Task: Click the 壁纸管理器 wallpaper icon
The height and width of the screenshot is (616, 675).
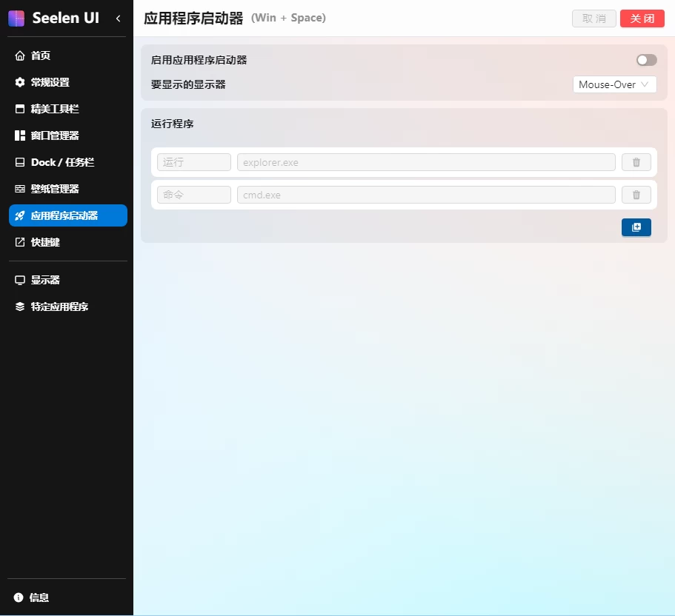Action: tap(20, 189)
